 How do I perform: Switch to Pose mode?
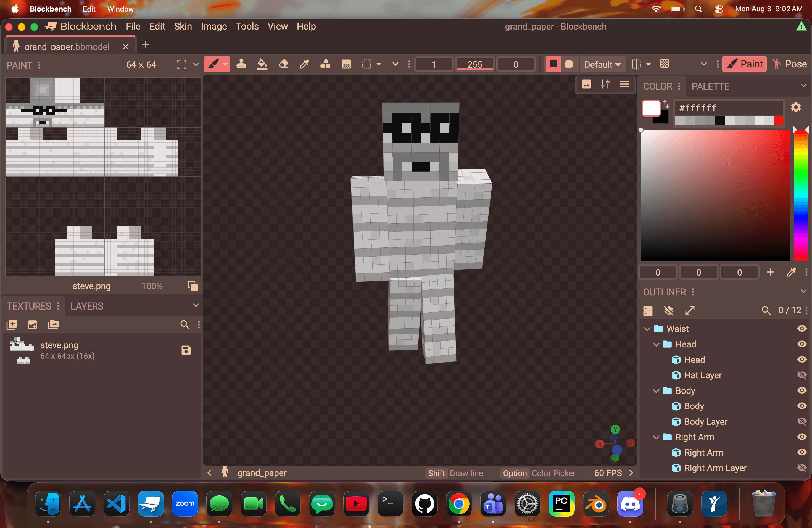pos(790,64)
